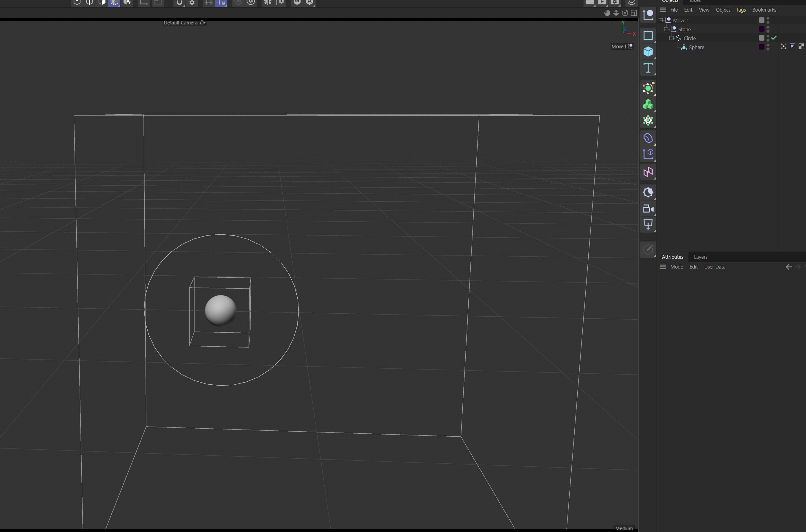Select the Sphere's Phong tag
Screen dimensions: 806x532
pyautogui.click(x=792, y=46)
